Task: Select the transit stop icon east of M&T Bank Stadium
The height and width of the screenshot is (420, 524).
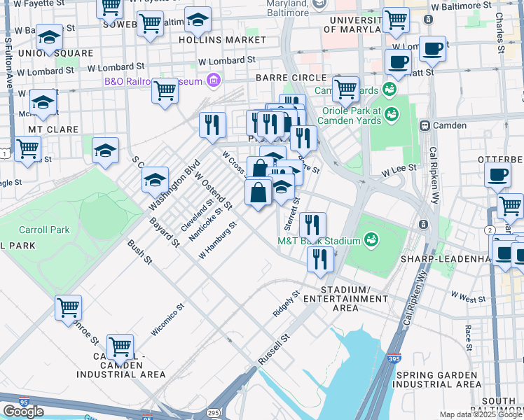Action: pyautogui.click(x=423, y=224)
